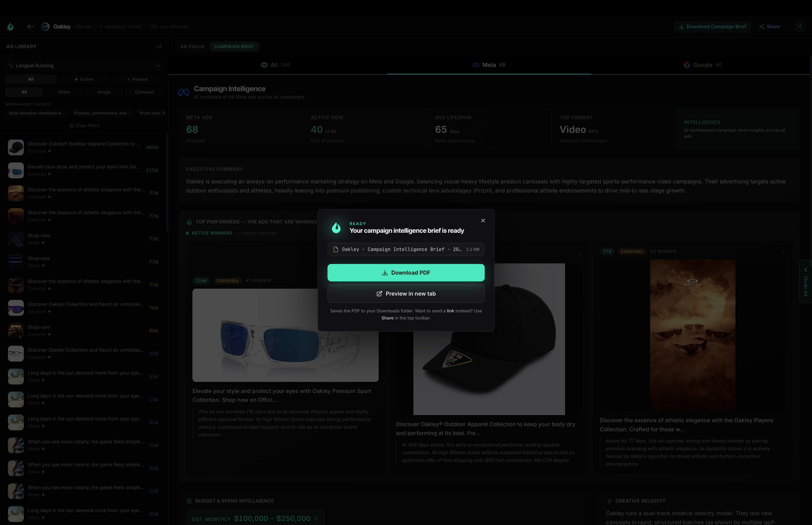812x525 pixels.
Task: Filter ads by Image format
Action: pyautogui.click(x=104, y=92)
